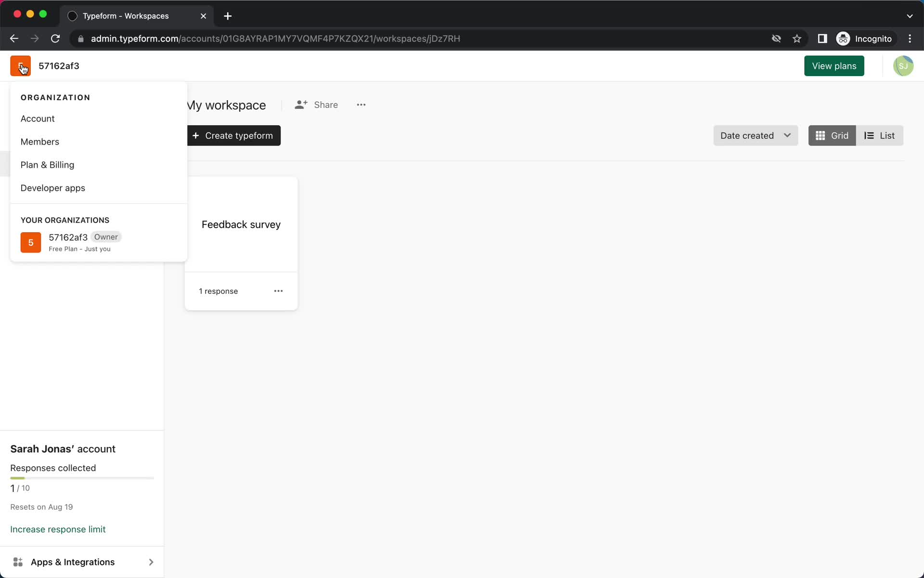The width and height of the screenshot is (924, 578).
Task: Click the View plans button
Action: (x=834, y=65)
